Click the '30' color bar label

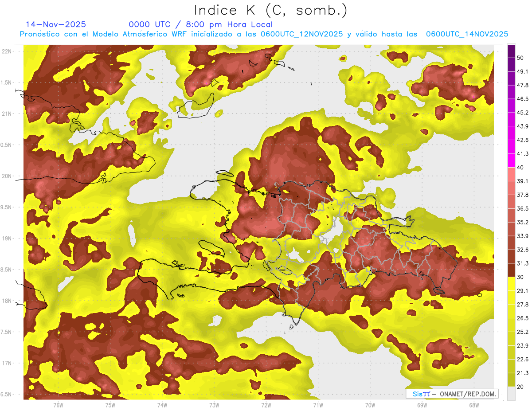pos(520,277)
